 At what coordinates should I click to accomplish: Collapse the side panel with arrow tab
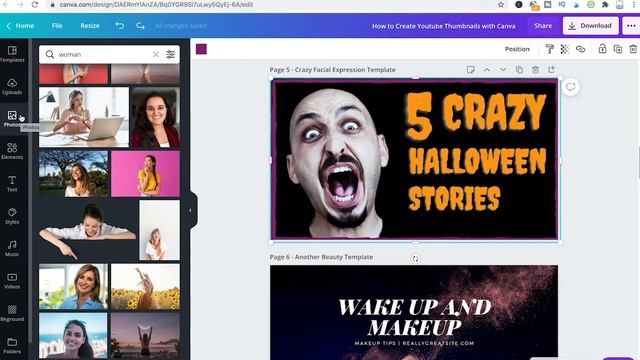click(190, 211)
